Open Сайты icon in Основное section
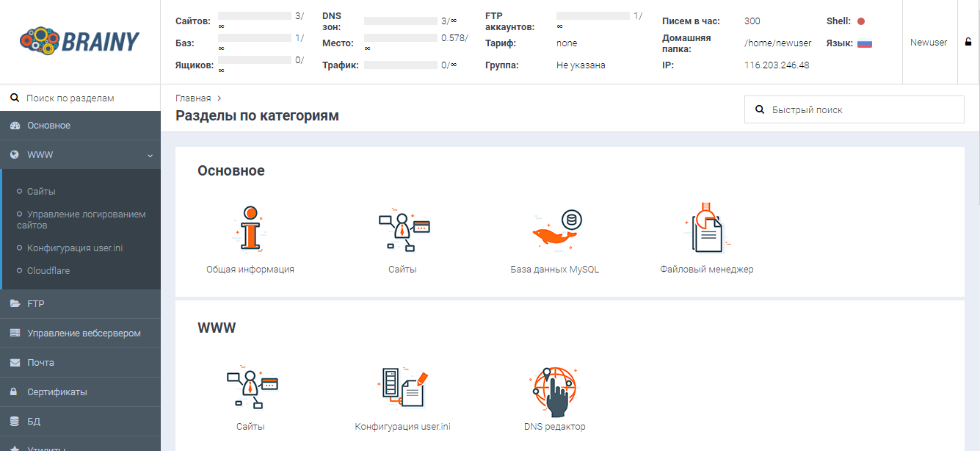 [x=402, y=229]
